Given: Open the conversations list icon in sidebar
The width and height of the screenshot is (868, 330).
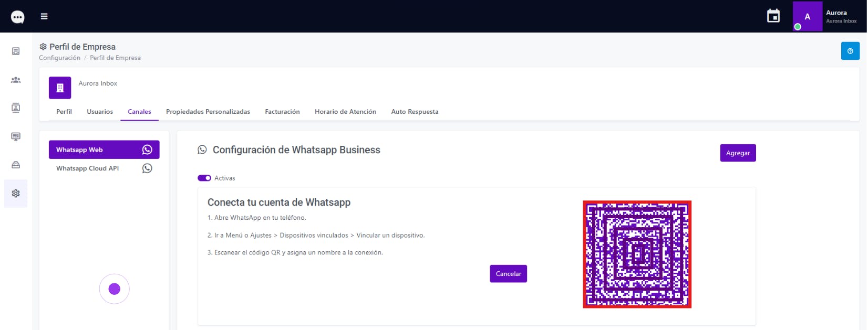Looking at the screenshot, I should 16,51.
